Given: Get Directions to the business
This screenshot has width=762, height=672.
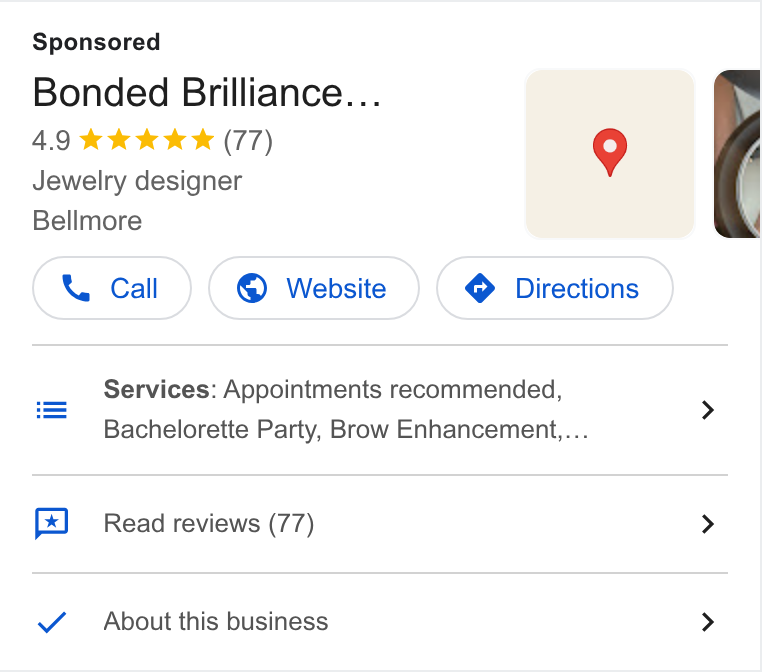Looking at the screenshot, I should (555, 288).
